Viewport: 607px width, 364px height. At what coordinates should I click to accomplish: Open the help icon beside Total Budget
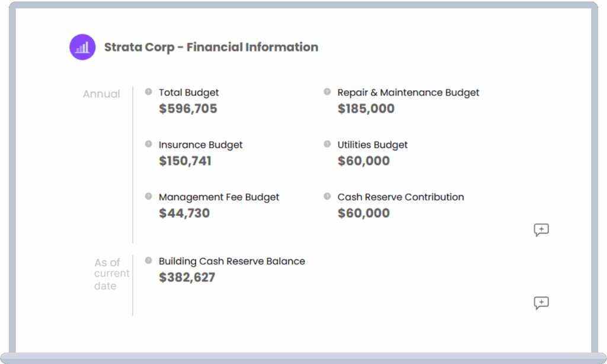(x=148, y=91)
